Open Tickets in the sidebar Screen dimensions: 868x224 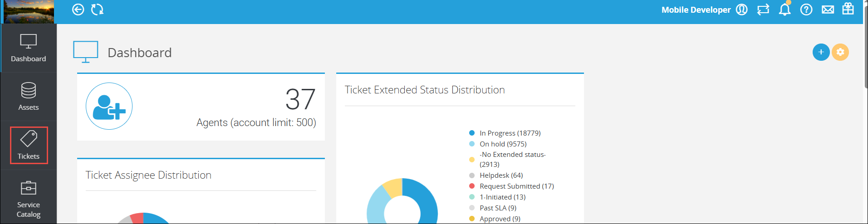29,146
